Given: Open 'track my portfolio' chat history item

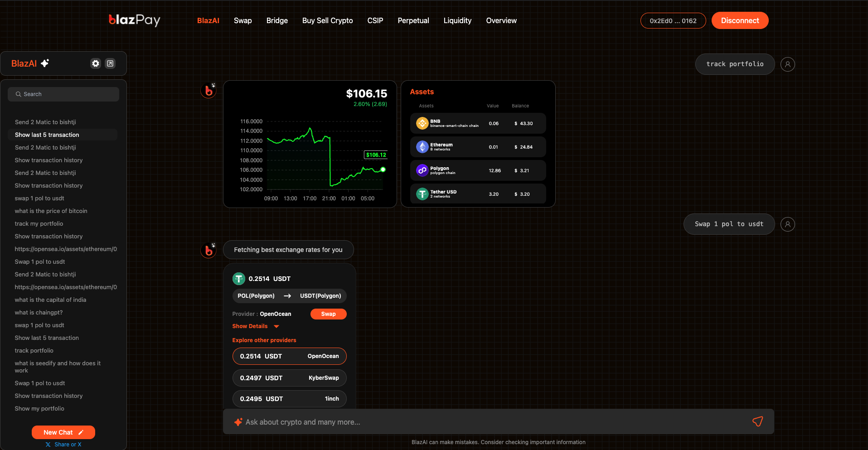Looking at the screenshot, I should (x=39, y=223).
